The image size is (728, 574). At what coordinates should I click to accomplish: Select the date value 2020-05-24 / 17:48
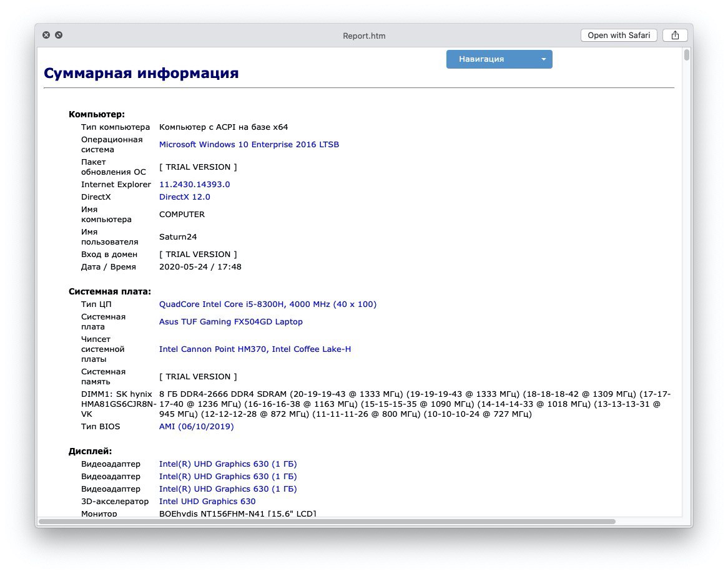(200, 267)
